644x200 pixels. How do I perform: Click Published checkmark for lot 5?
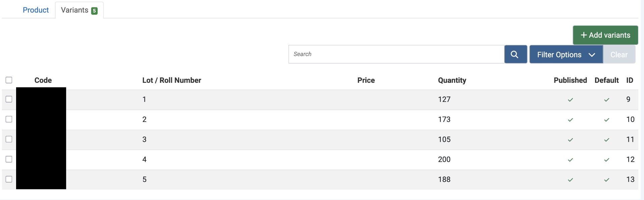570,180
